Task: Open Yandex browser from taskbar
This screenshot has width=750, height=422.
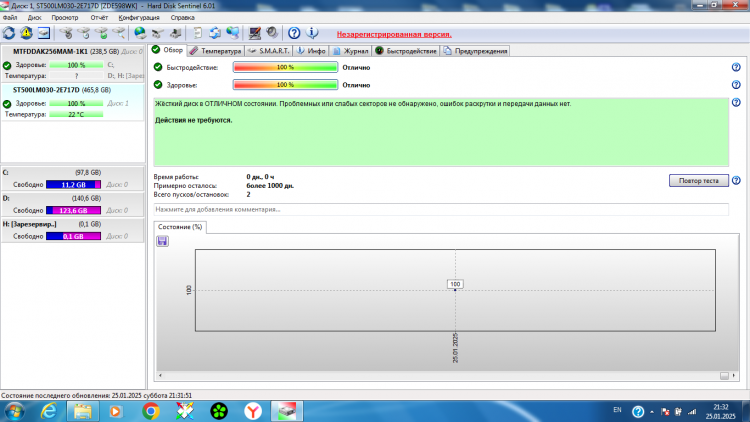Action: click(253, 411)
